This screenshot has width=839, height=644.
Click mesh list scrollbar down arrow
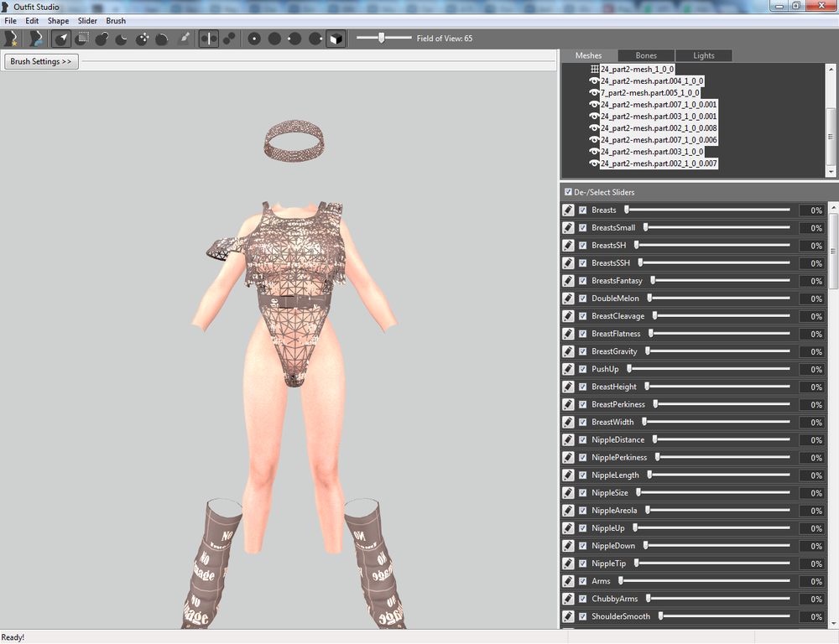pyautogui.click(x=831, y=172)
